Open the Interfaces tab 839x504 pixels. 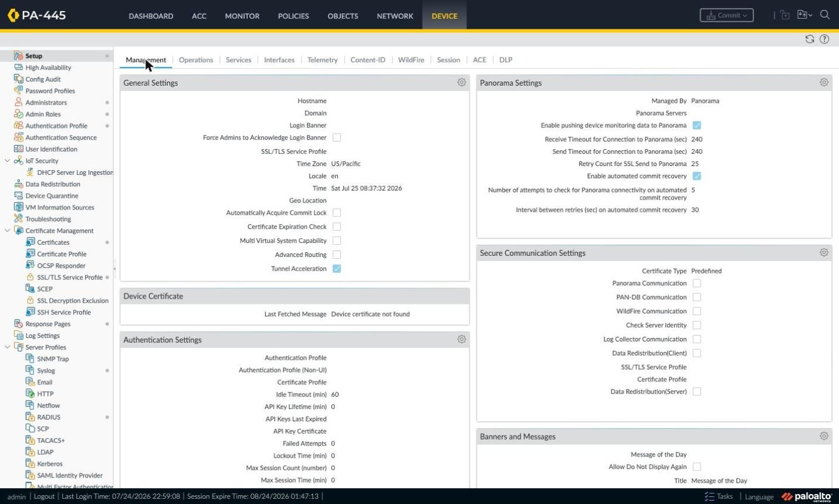(x=279, y=60)
